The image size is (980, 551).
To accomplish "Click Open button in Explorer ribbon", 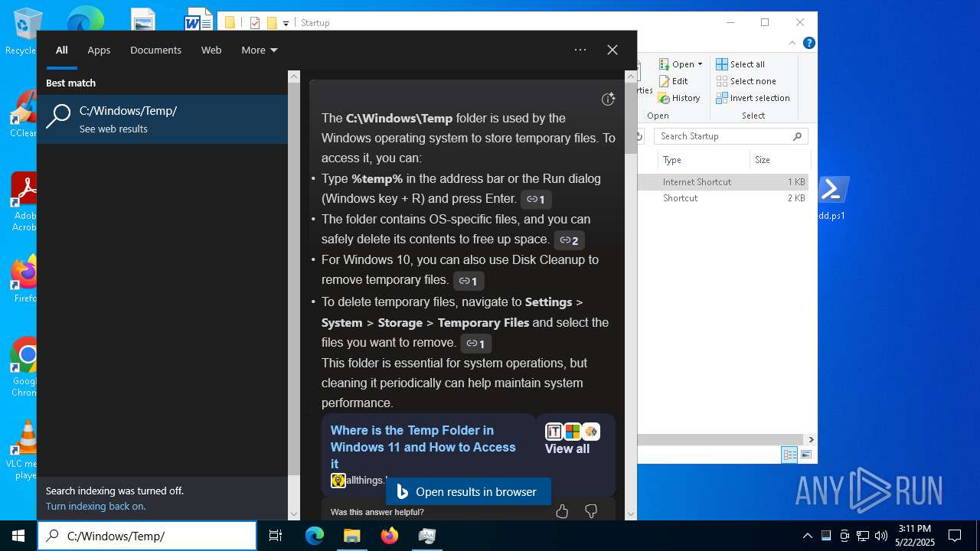I will tap(676, 64).
